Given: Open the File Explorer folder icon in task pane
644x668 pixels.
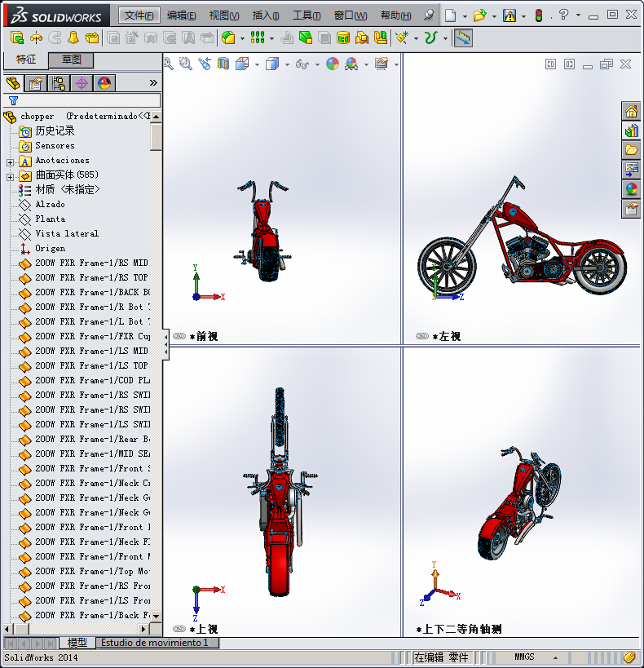Looking at the screenshot, I should click(631, 149).
